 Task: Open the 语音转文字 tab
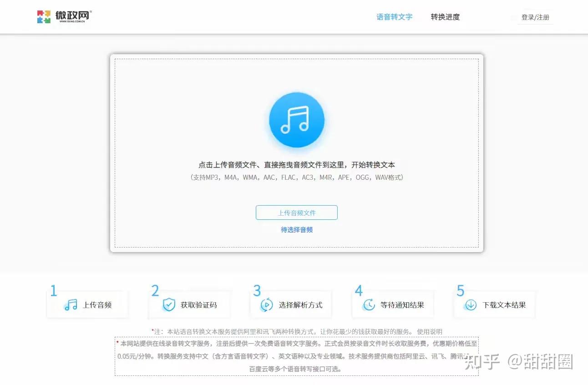click(394, 17)
